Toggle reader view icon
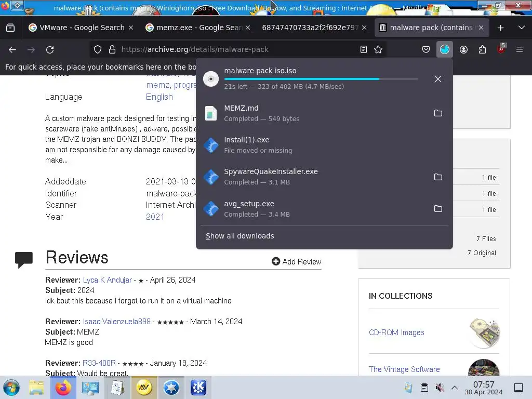The width and height of the screenshot is (532, 399). coord(363,49)
